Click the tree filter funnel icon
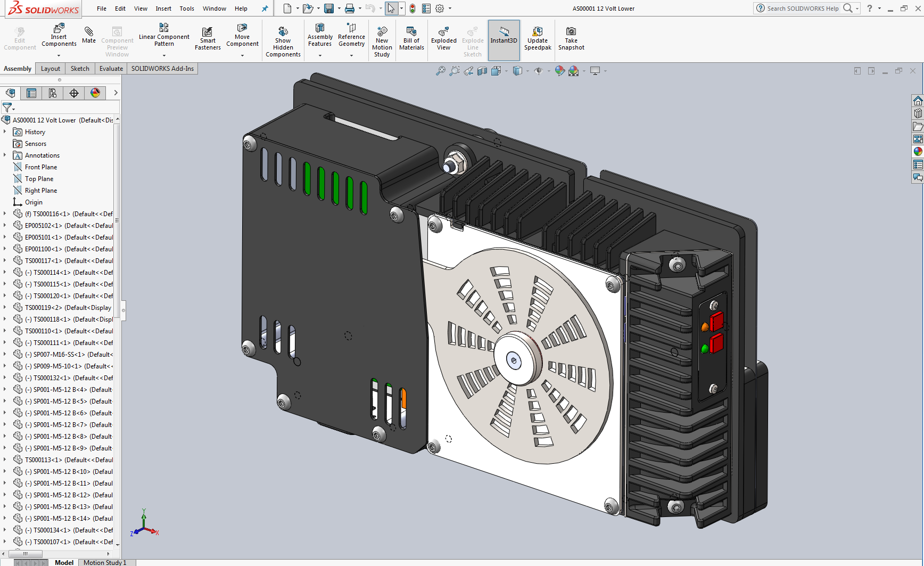924x566 pixels. [x=7, y=108]
